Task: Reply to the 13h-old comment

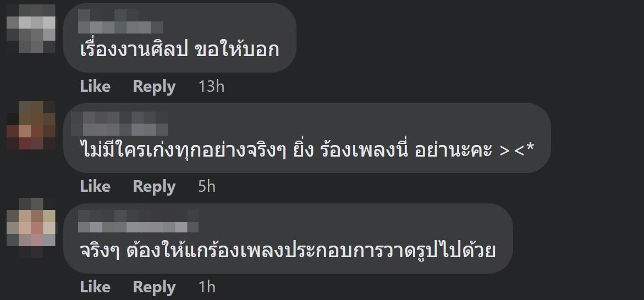Action: coord(154,86)
